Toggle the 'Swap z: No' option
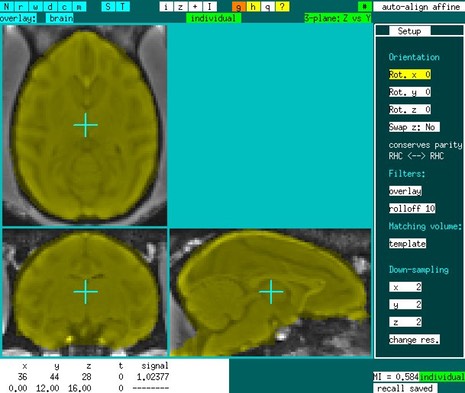 tap(414, 127)
